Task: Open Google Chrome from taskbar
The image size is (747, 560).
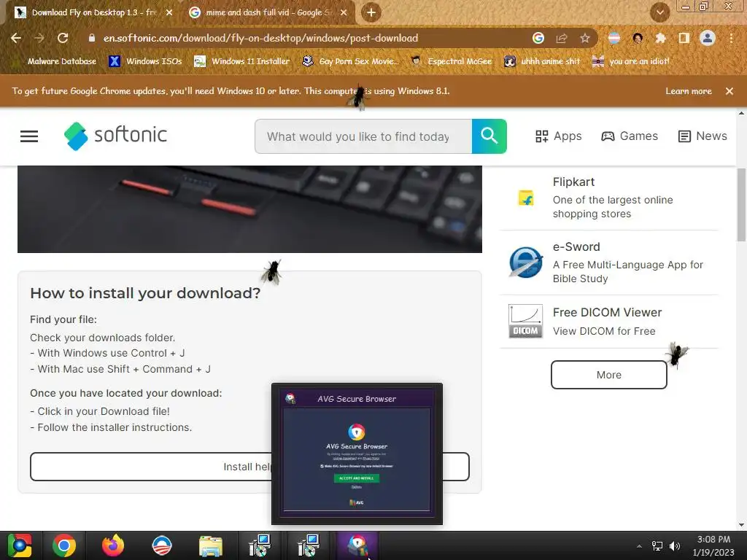Action: (x=64, y=545)
